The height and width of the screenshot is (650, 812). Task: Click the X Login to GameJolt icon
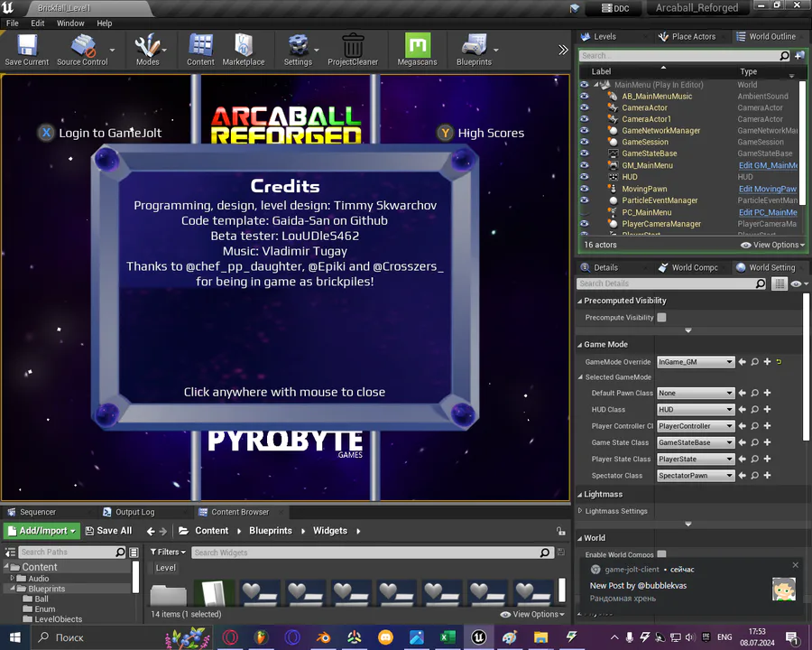(x=46, y=133)
